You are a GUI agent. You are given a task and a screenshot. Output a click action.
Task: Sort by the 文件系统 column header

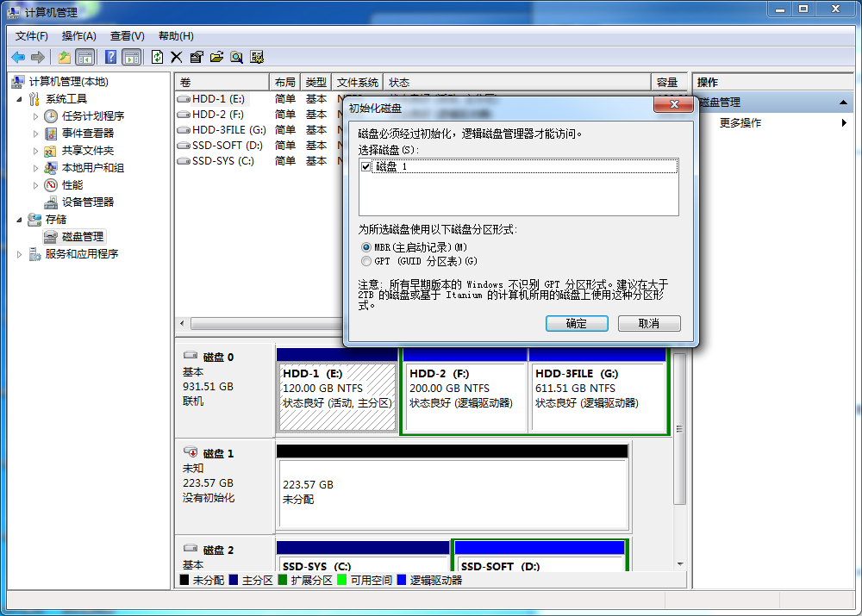tap(358, 83)
